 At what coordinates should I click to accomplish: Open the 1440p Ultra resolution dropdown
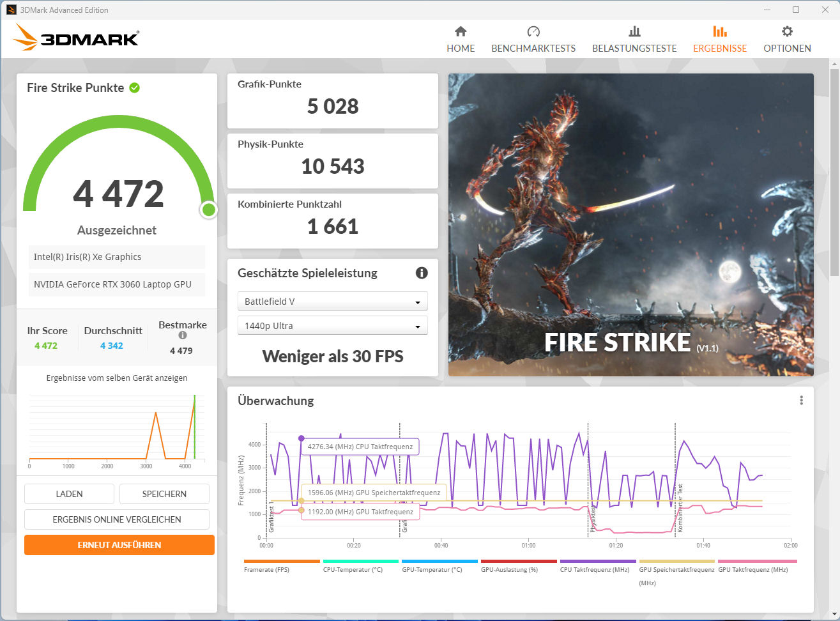333,326
